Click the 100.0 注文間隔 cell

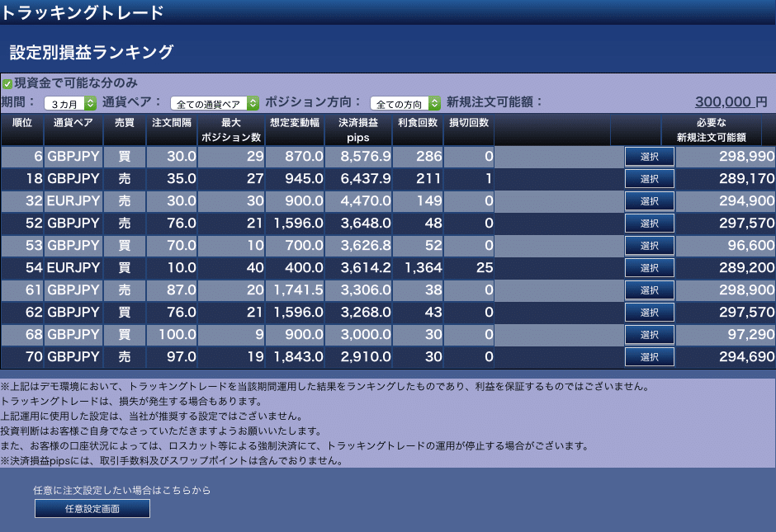point(172,335)
